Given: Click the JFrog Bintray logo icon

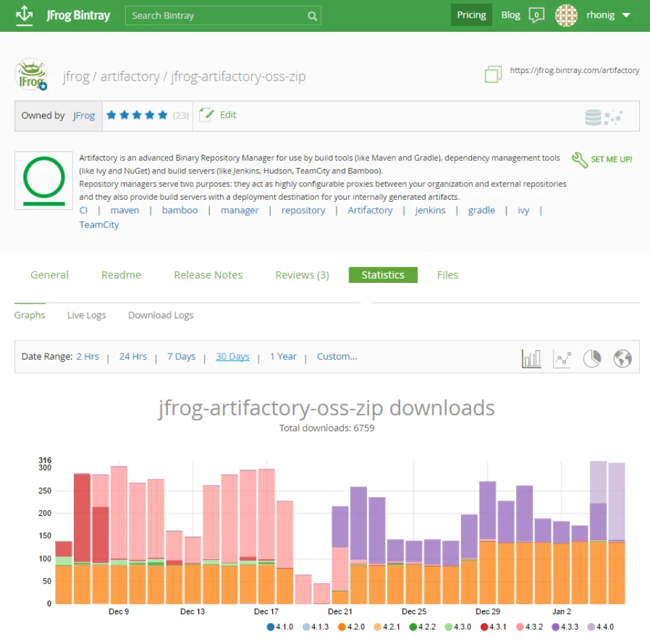Looking at the screenshot, I should pos(24,16).
